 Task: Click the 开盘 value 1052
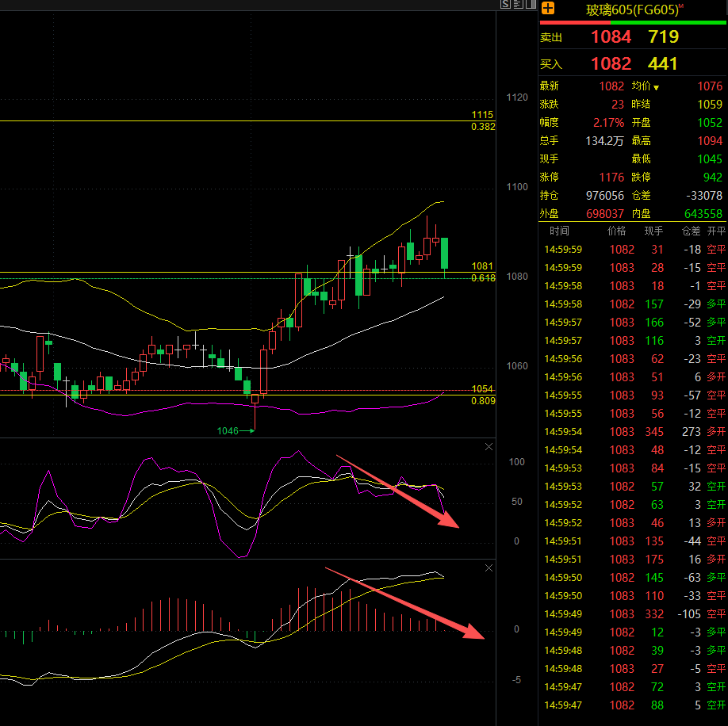710,123
